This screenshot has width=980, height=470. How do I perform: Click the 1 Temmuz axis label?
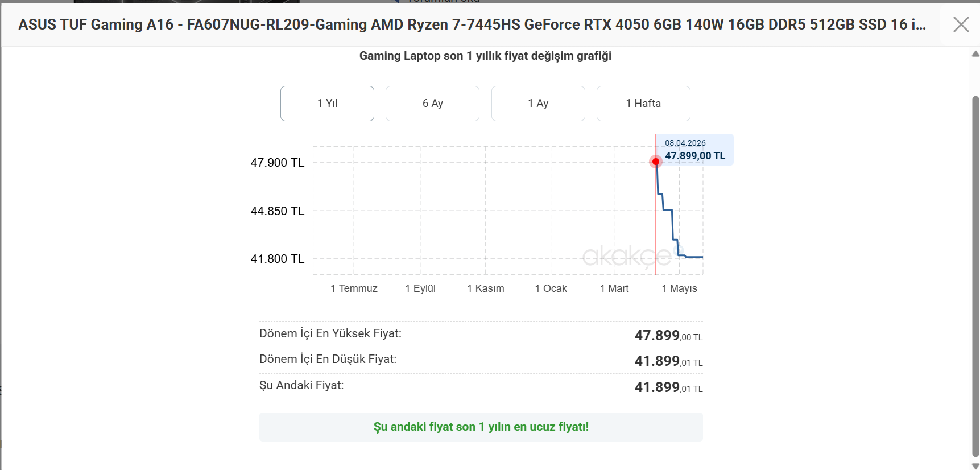354,288
